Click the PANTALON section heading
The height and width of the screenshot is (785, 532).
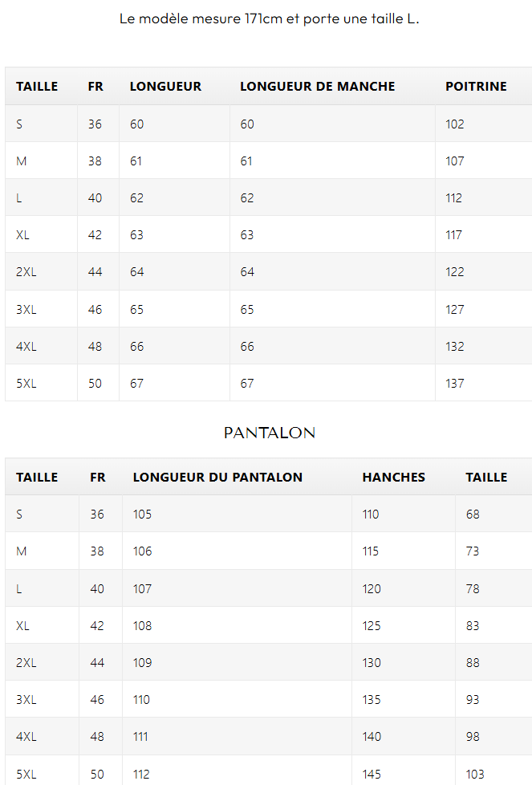[269, 433]
